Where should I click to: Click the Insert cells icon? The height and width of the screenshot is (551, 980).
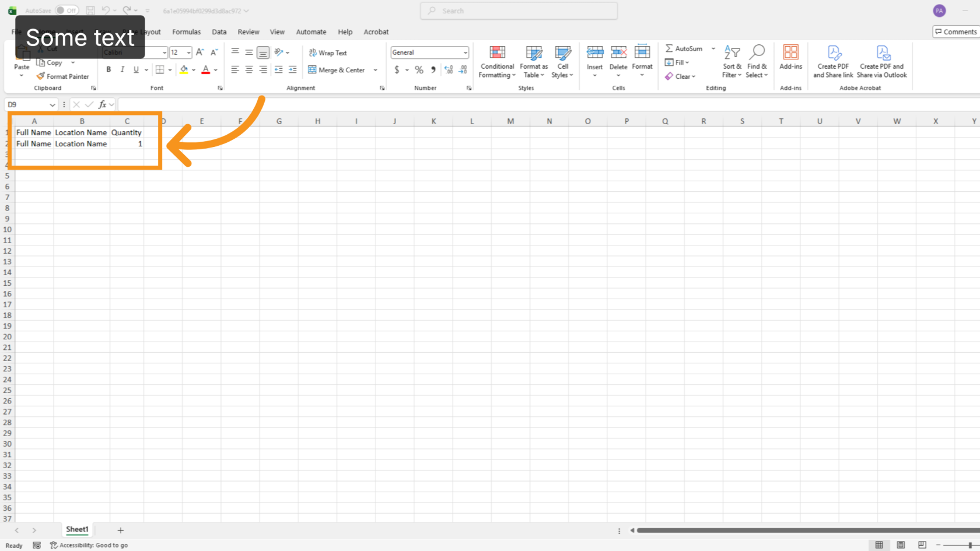click(x=595, y=52)
